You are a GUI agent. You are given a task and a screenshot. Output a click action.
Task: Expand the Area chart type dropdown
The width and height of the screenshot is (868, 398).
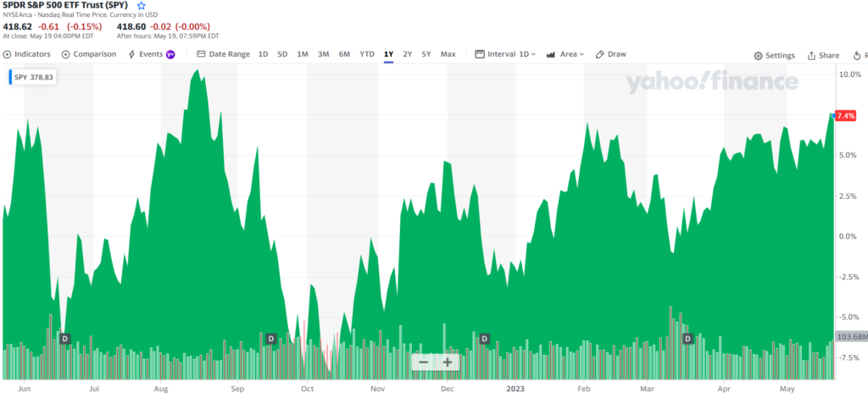567,54
